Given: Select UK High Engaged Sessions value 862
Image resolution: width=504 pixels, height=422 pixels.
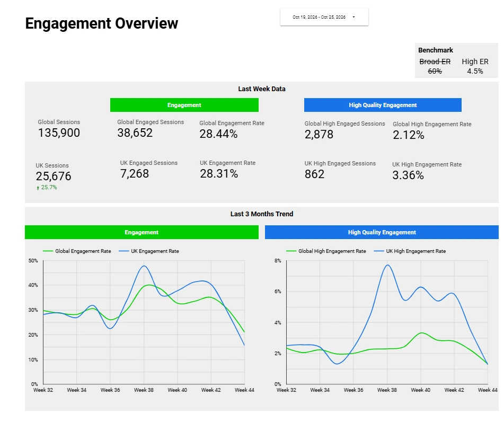Looking at the screenshot, I should [314, 174].
